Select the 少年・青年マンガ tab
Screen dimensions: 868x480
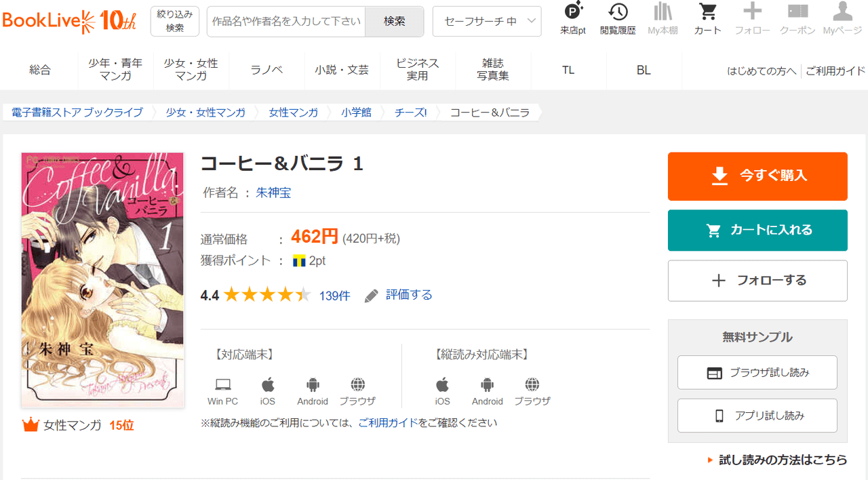point(115,69)
